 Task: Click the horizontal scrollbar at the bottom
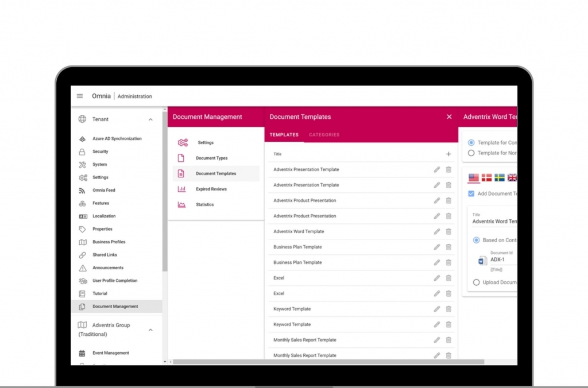pyautogui.click(x=328, y=362)
